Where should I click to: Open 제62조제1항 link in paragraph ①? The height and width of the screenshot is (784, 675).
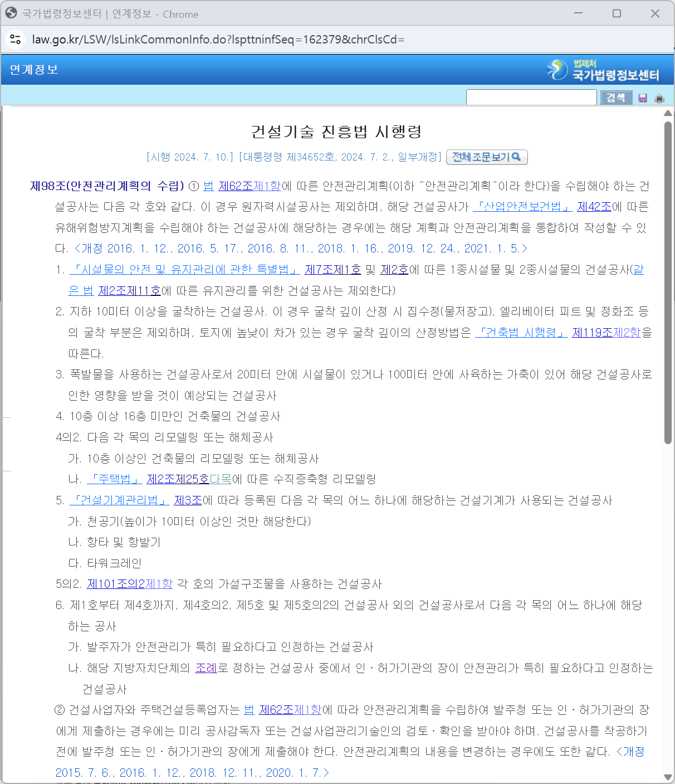[250, 186]
